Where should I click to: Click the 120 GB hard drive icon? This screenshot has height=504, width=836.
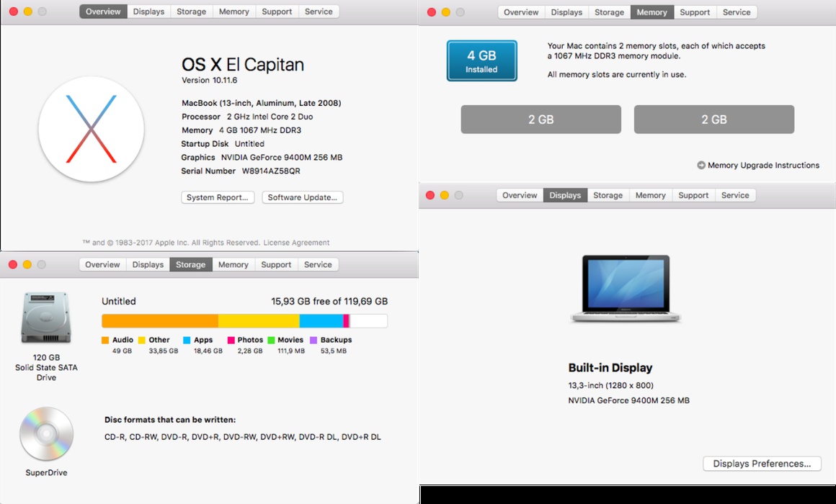[46, 318]
